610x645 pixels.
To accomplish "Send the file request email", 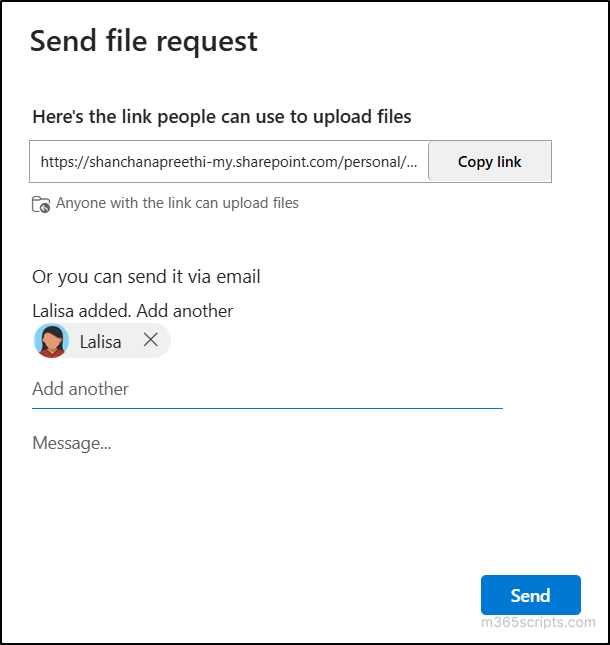I will [531, 595].
